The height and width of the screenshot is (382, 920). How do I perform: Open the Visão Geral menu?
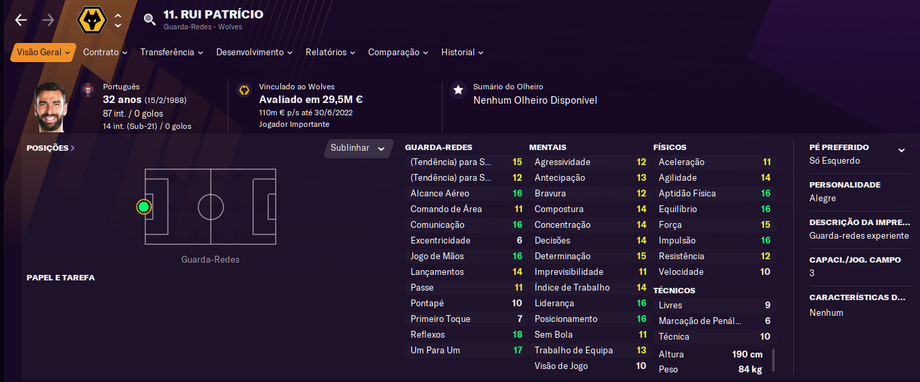pyautogui.click(x=43, y=52)
